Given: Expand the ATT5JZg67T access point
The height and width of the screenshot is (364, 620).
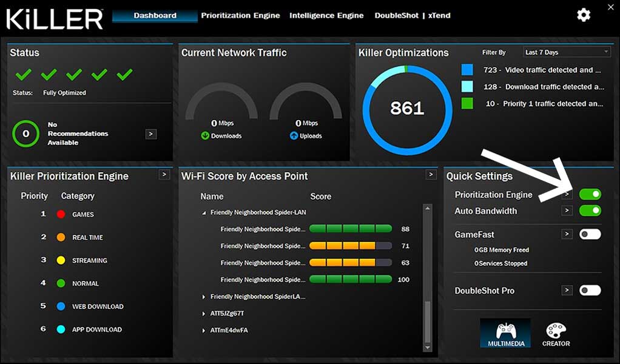Looking at the screenshot, I should (204, 314).
